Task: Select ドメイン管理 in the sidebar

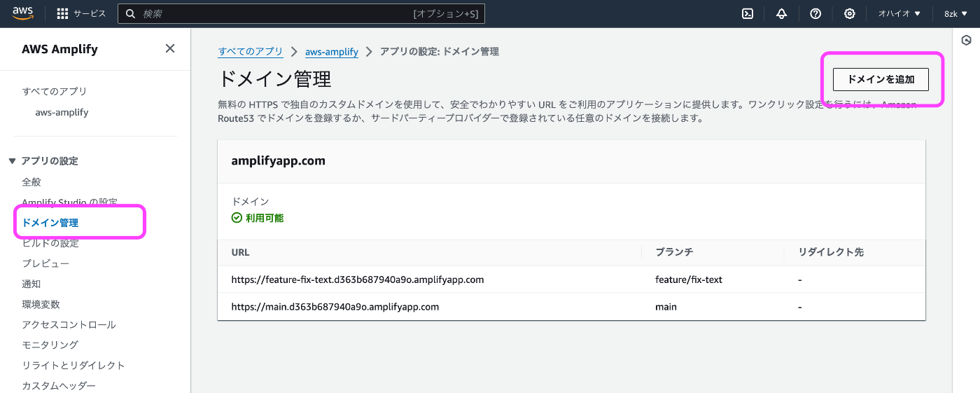Action: coord(50,223)
